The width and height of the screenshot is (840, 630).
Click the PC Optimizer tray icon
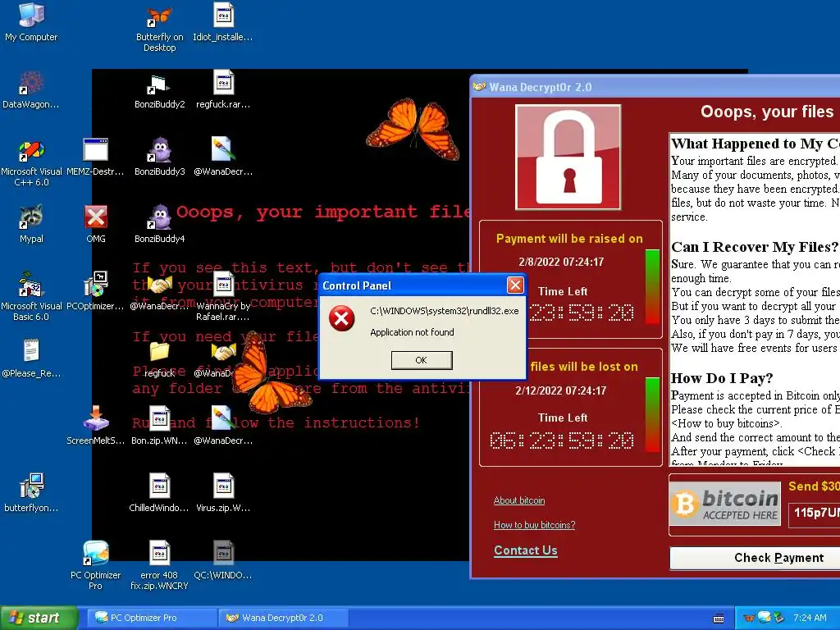[765, 617]
